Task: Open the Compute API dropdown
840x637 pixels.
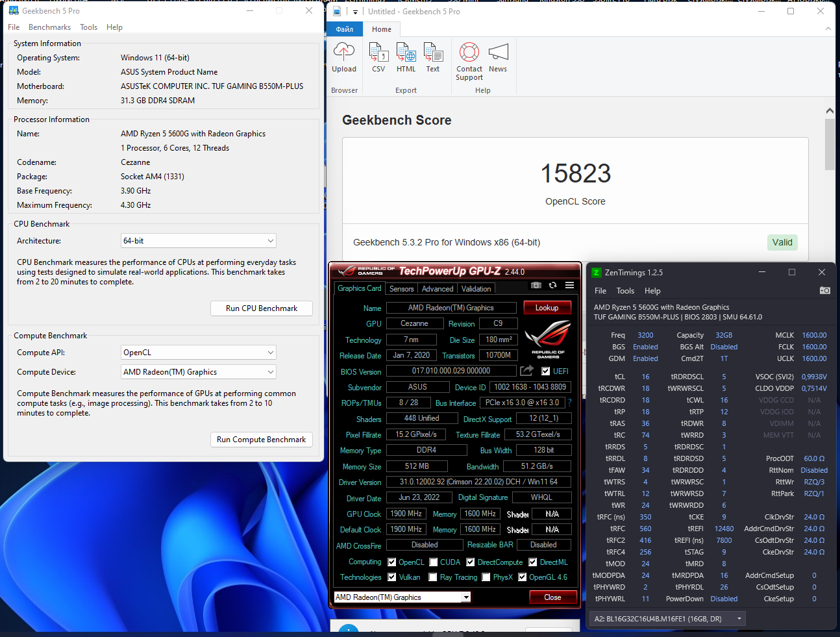Action: pyautogui.click(x=199, y=353)
